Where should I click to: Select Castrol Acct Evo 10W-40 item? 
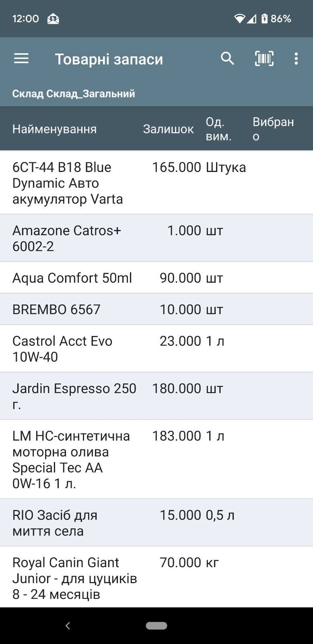click(156, 348)
